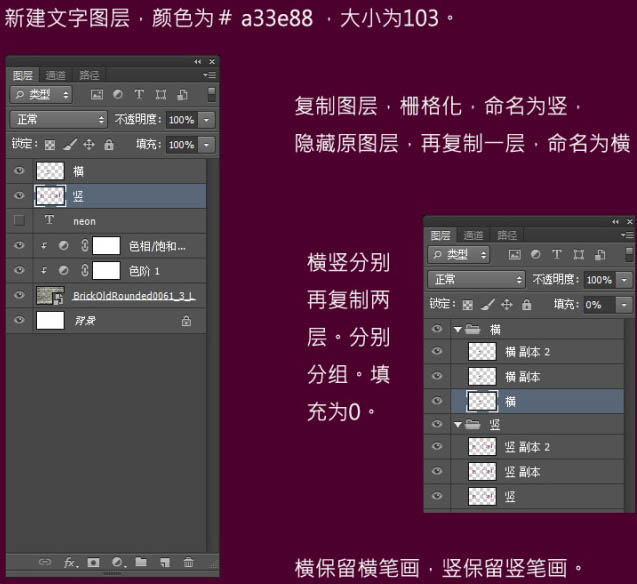Delete layer trash icon
The image size is (637, 584).
click(x=188, y=562)
